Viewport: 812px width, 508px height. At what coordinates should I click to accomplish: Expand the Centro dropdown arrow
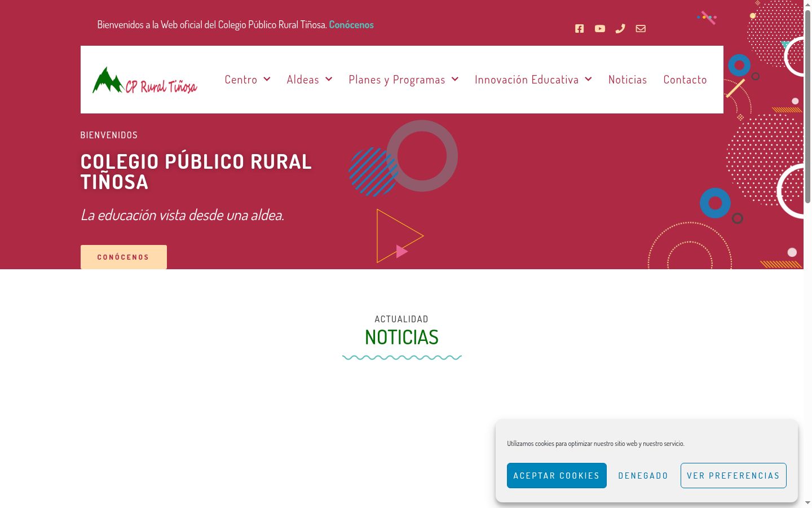pos(267,79)
